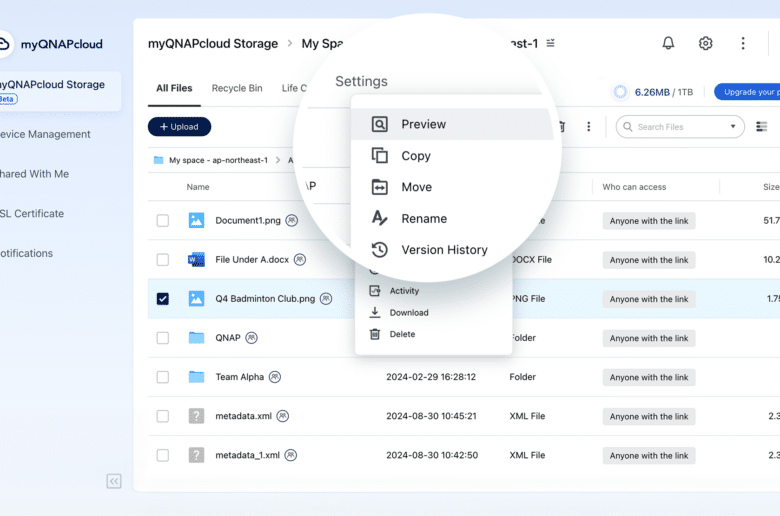Expand breadcrumb chevron after myQNAPcloud Storage
The width and height of the screenshot is (780, 516).
[290, 43]
